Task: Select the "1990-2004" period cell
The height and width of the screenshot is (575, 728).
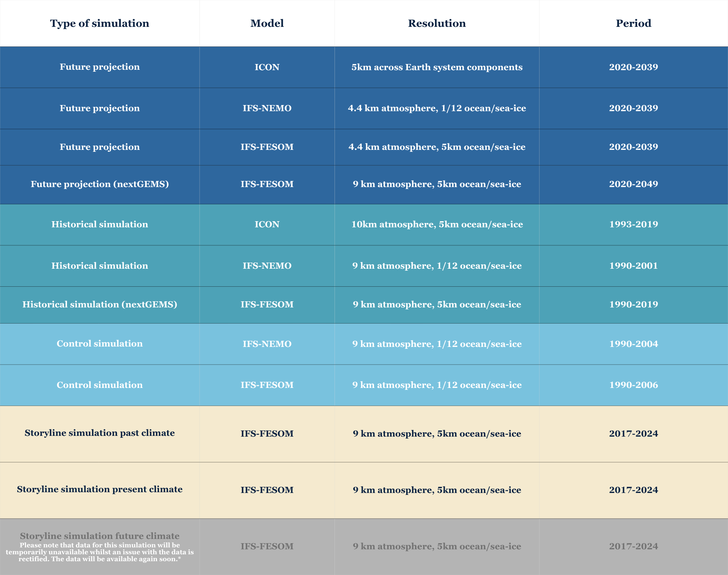Action: tap(633, 344)
